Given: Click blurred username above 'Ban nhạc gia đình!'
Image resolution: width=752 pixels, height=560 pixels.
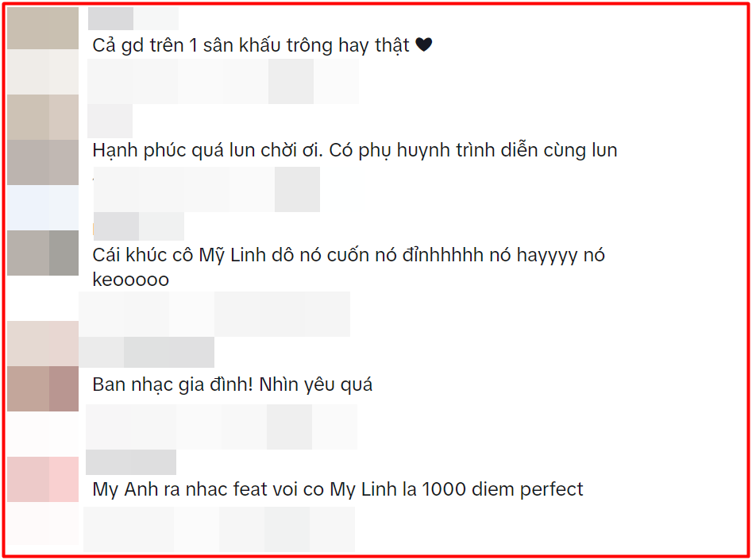Looking at the screenshot, I should pyautogui.click(x=146, y=352).
